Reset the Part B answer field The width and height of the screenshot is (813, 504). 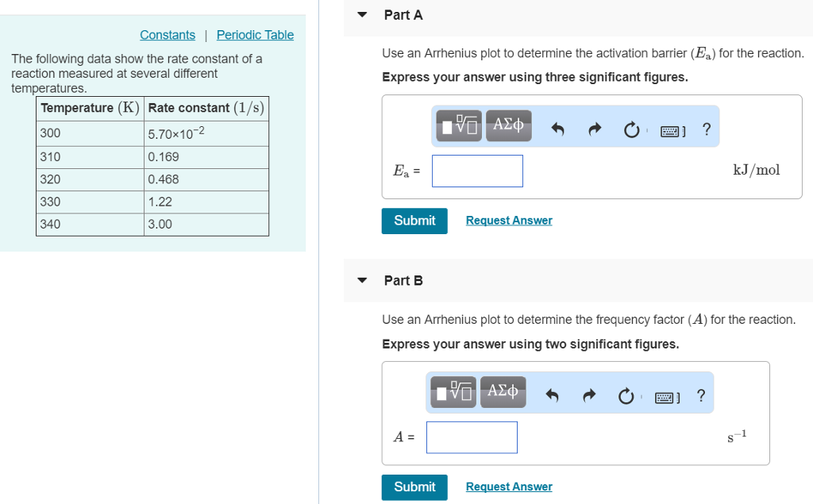pos(626,394)
